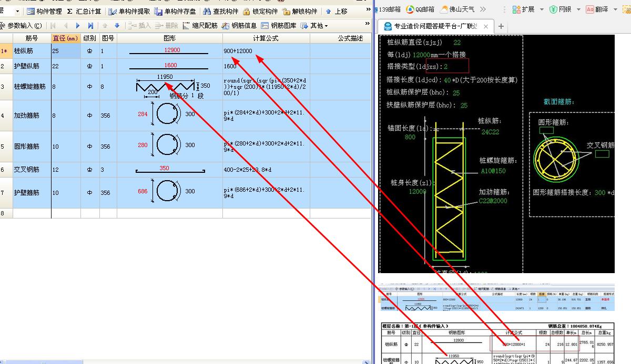Go to first record navigation arrow
Screen dimensions: 631x364
pos(53,26)
